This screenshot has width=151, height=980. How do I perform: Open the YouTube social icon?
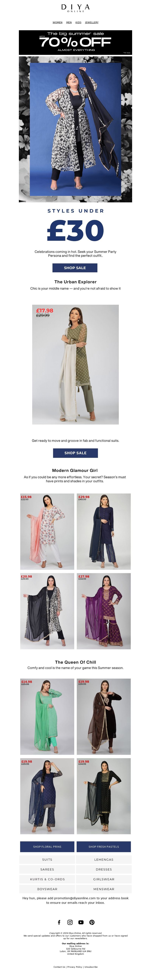pos(81,922)
